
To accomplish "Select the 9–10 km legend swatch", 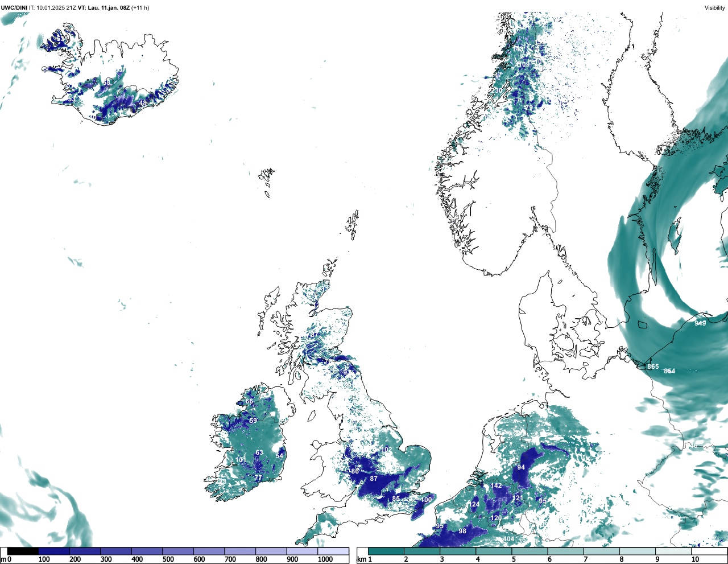I will coord(673,551).
